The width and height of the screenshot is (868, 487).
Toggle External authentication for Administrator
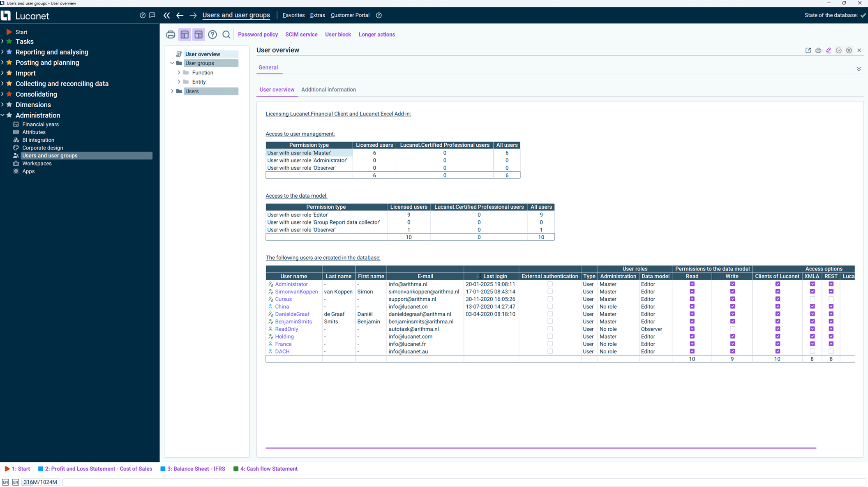[550, 284]
